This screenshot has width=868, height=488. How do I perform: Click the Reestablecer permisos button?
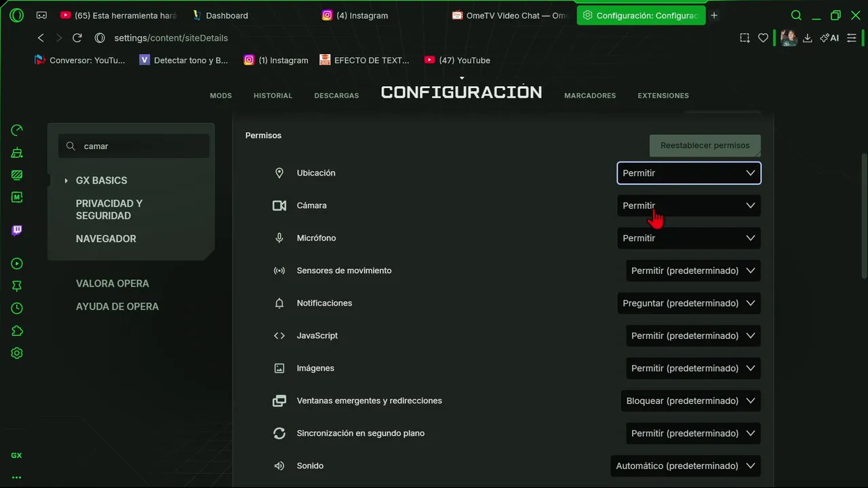point(705,145)
